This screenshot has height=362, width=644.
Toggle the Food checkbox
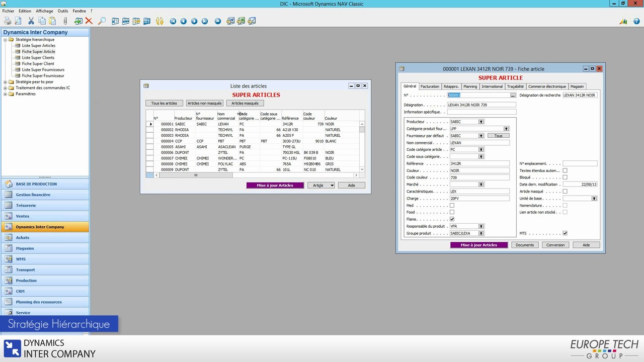tap(452, 212)
